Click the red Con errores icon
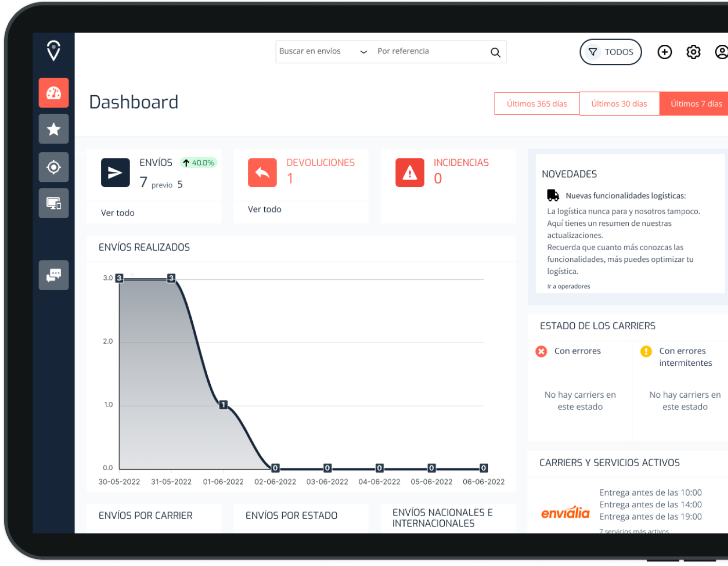Screen dimensions: 728x566 tap(541, 351)
